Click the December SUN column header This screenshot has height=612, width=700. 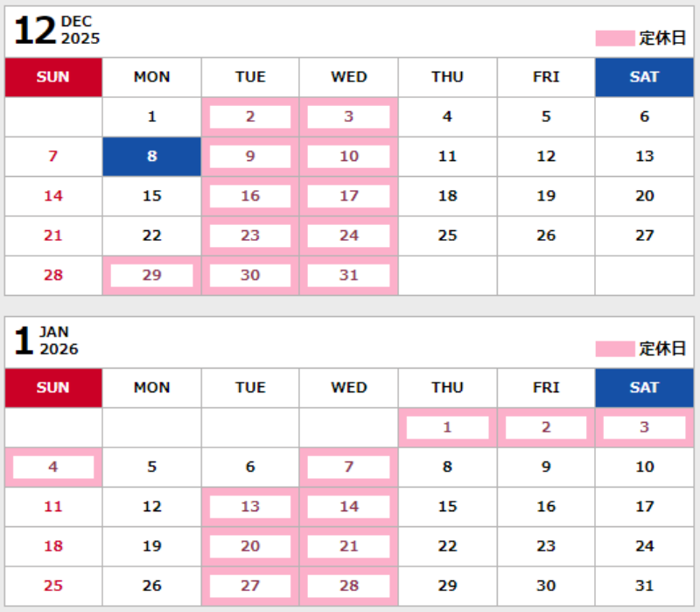click(53, 77)
